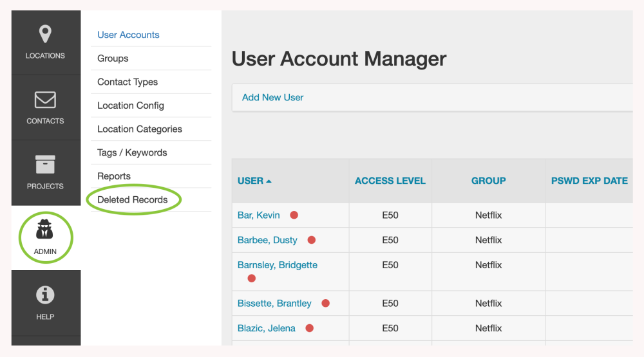Sort table by GROUP column header
The image size is (644, 357).
488,181
